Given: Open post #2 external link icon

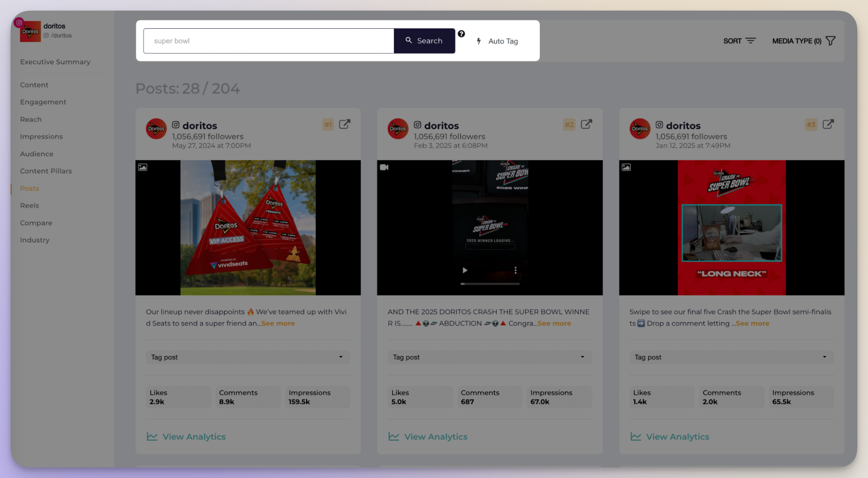Looking at the screenshot, I should 586,124.
